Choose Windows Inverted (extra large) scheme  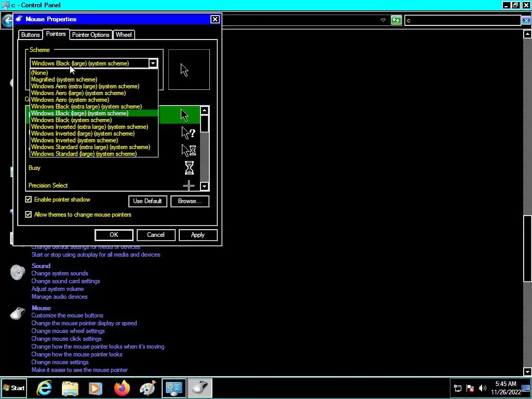click(x=94, y=127)
